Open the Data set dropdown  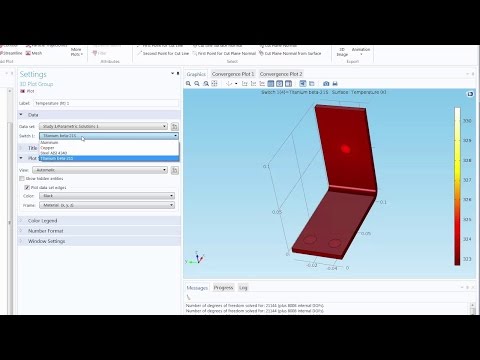click(103, 126)
